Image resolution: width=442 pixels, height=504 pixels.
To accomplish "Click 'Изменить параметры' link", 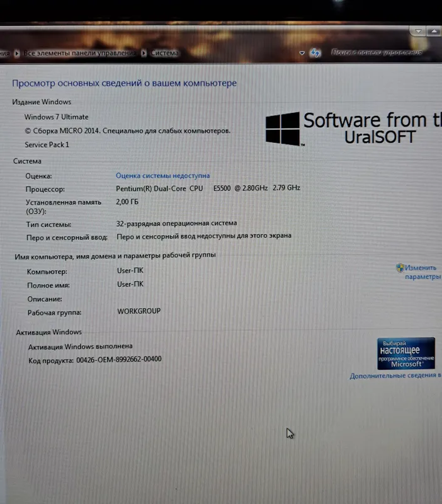I will click(422, 272).
